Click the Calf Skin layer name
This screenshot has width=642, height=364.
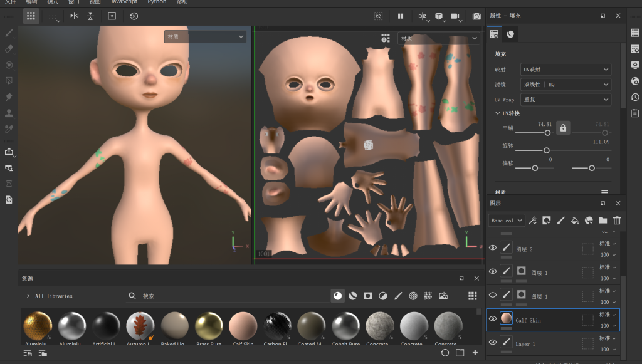pos(528,320)
